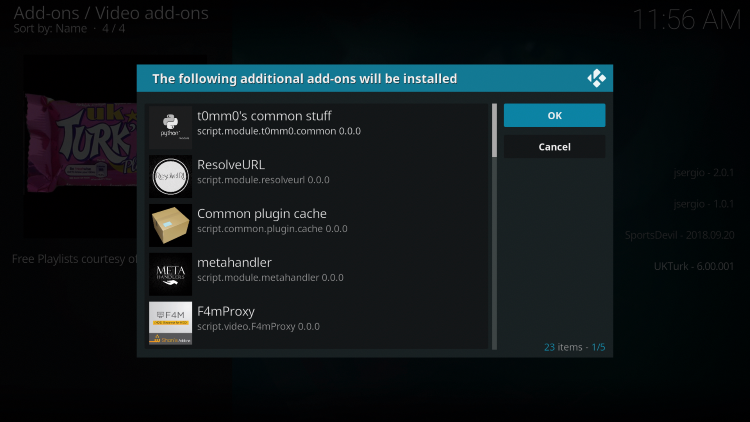Select the ResolveURL round logo icon
Screen dimensions: 750x422
pos(170,177)
